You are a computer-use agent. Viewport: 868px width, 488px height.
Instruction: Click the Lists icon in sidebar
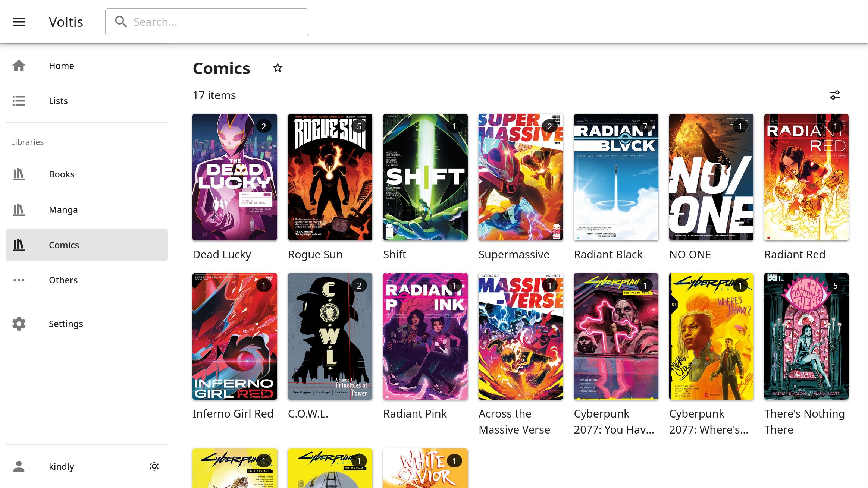(x=19, y=101)
